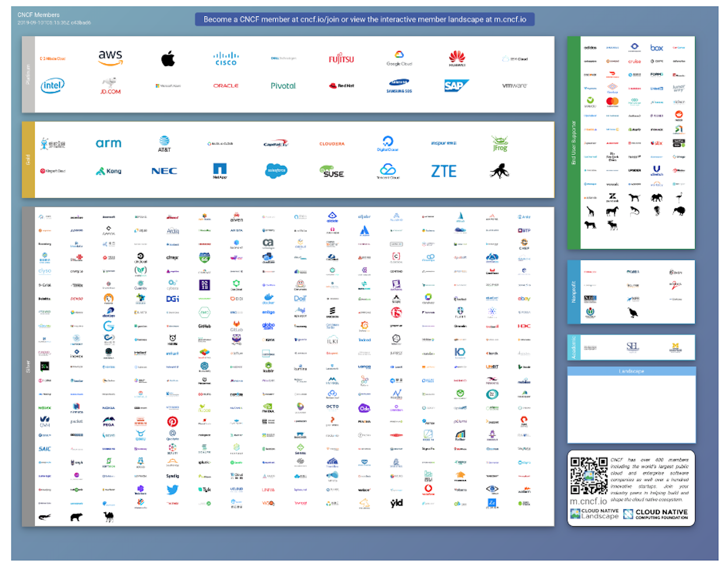Image resolution: width=728 pixels, height=568 pixels.
Task: Click the ebay logo
Action: 524,299
